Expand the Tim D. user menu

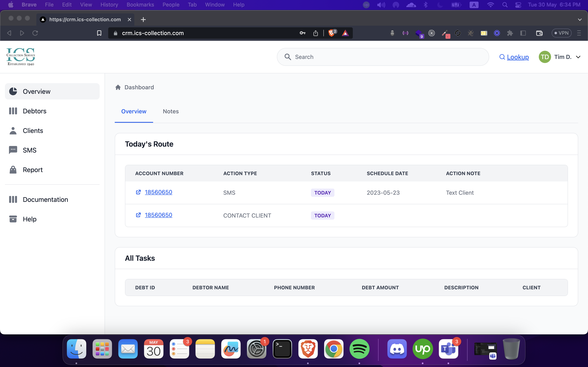(x=578, y=57)
